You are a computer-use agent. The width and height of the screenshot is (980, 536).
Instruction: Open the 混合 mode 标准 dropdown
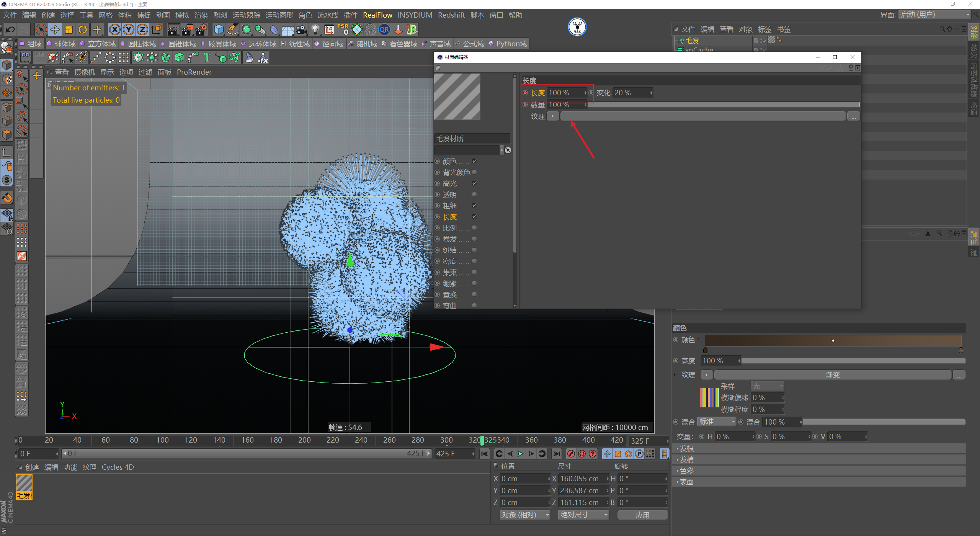pyautogui.click(x=716, y=422)
